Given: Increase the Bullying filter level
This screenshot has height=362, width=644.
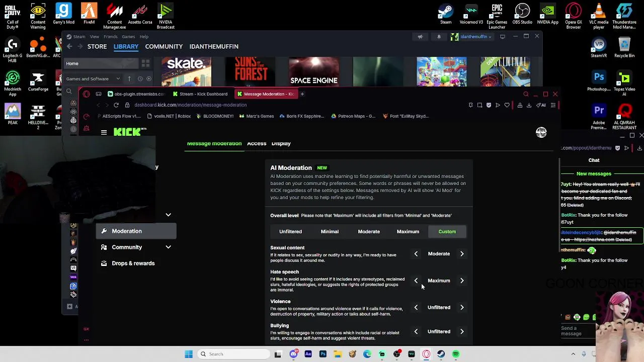Looking at the screenshot, I should point(462,331).
